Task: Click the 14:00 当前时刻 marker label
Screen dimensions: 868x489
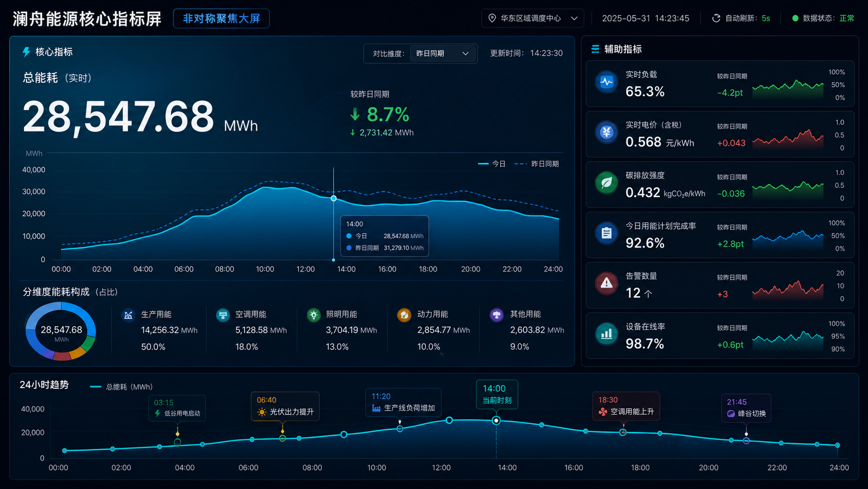Action: coord(497,394)
